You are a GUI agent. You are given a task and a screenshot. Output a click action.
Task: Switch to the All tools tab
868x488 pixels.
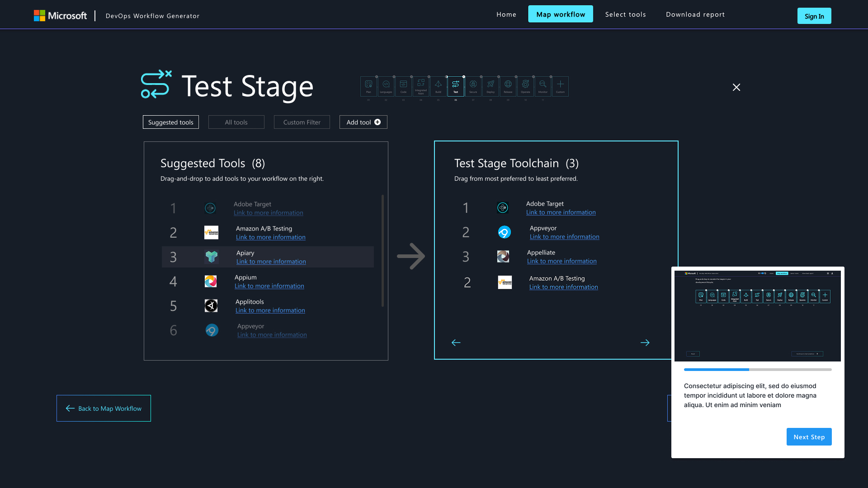coord(236,122)
